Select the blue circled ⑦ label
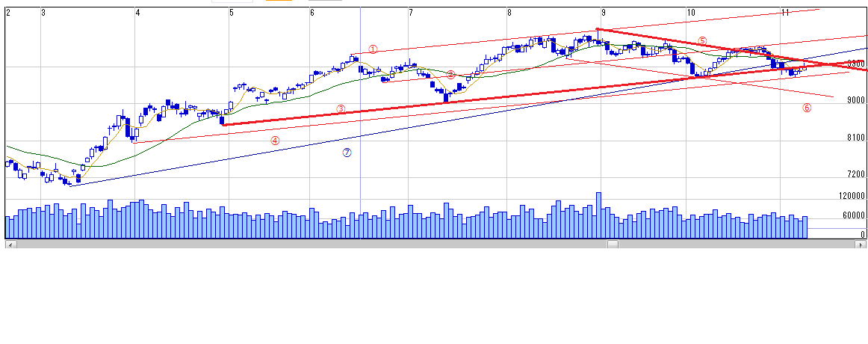 [347, 153]
